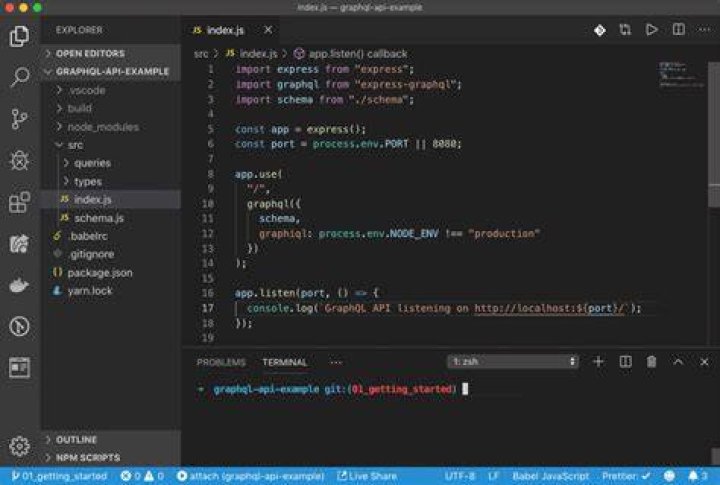Open more panel tabs ellipsis

336,362
